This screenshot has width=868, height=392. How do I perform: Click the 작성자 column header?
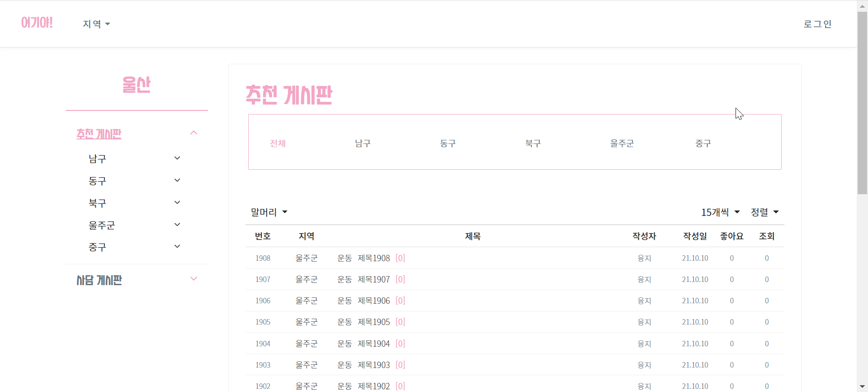644,236
